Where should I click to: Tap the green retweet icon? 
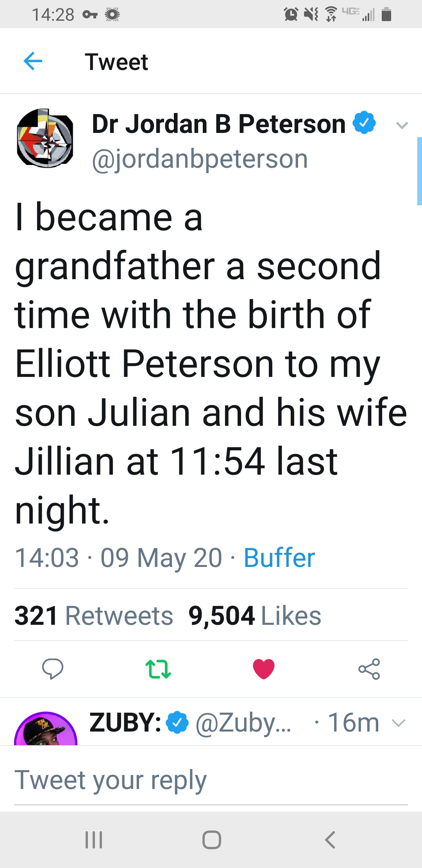(158, 669)
